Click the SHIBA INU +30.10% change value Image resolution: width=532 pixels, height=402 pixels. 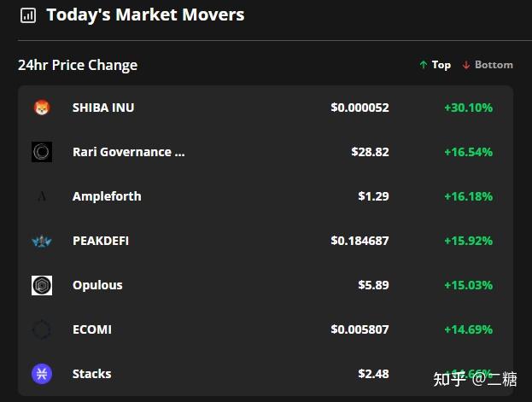click(x=469, y=108)
